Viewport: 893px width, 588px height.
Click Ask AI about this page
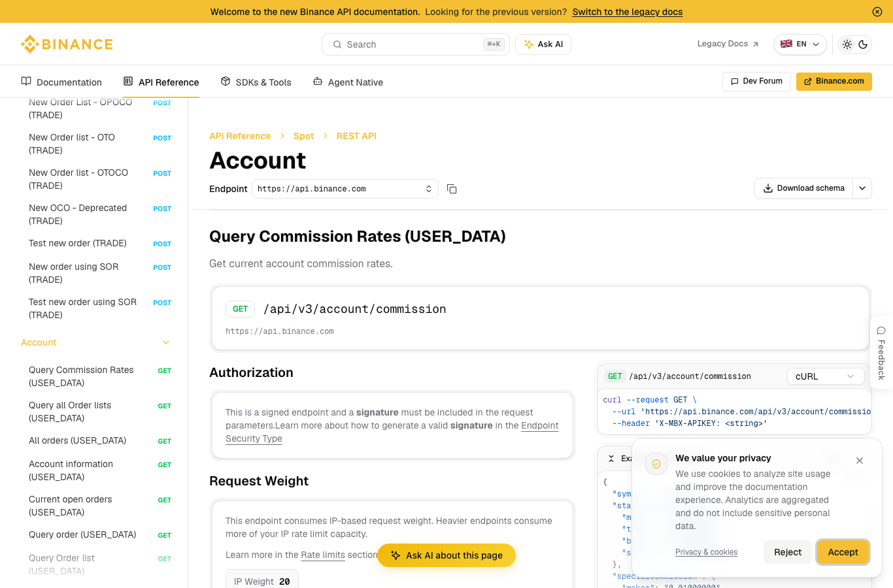pos(446,555)
